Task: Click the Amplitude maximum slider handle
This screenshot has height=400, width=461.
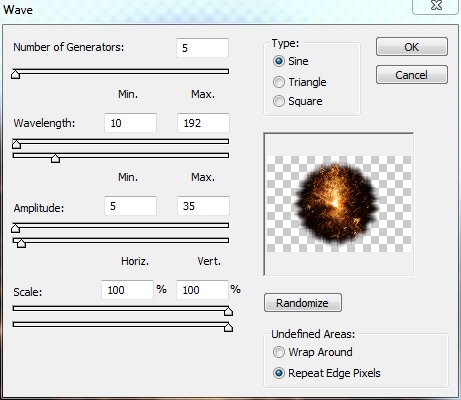Action: pos(21,243)
